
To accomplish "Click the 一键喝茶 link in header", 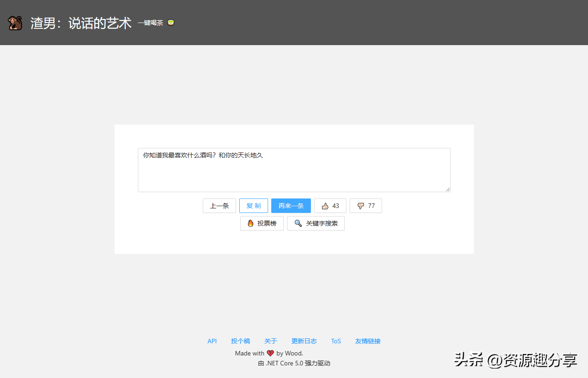I will pos(150,23).
